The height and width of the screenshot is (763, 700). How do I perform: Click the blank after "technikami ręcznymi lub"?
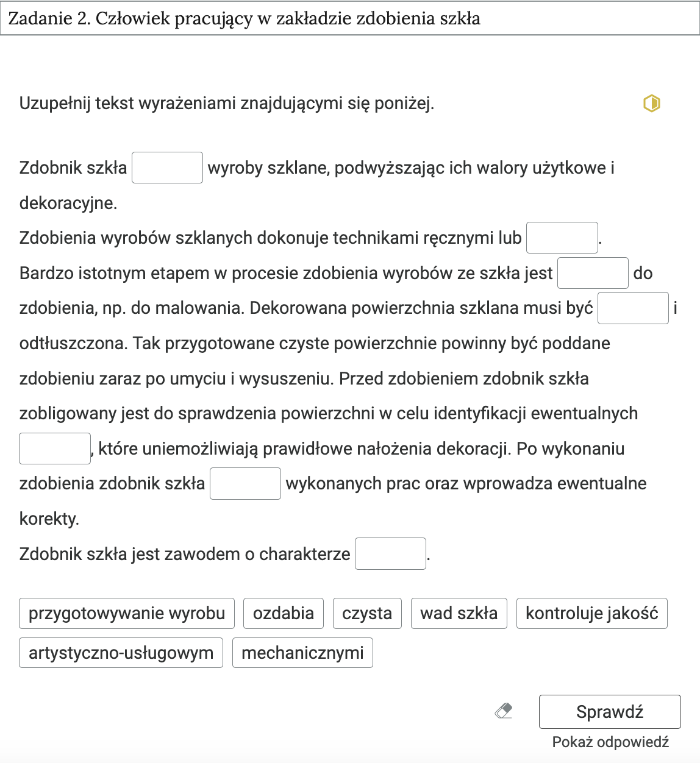tap(562, 237)
